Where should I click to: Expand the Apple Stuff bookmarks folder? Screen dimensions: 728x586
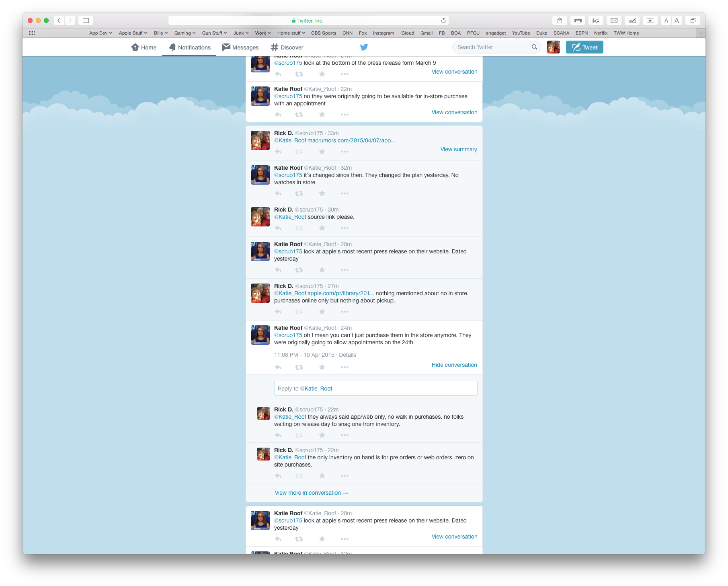133,33
